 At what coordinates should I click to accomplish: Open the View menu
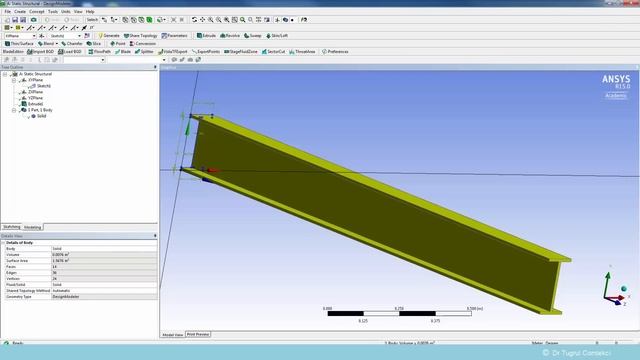pos(78,11)
